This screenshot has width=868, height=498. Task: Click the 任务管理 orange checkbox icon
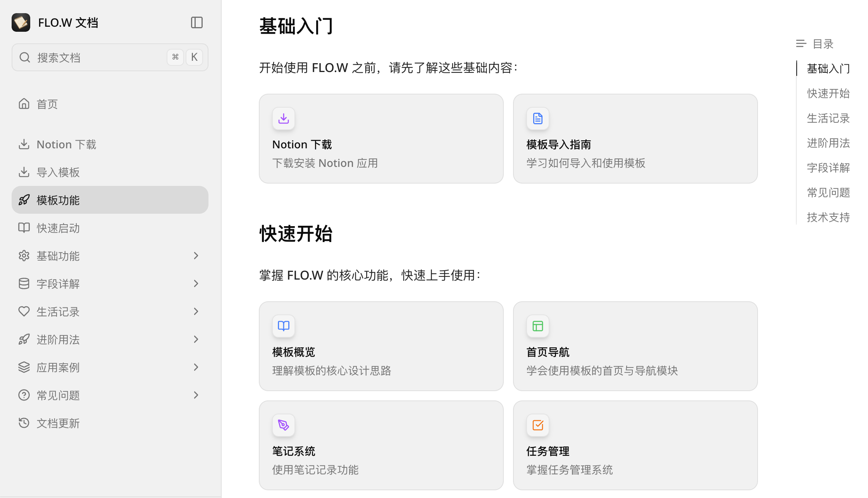(537, 425)
